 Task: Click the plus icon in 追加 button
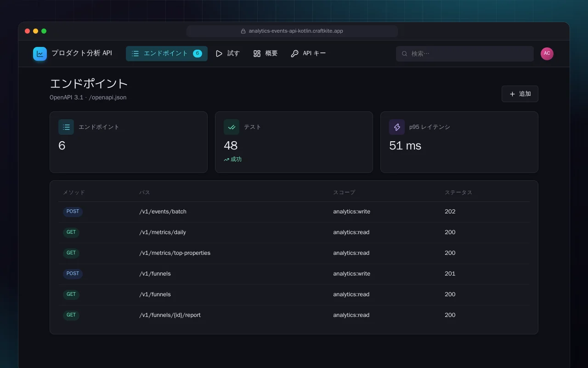coord(512,94)
